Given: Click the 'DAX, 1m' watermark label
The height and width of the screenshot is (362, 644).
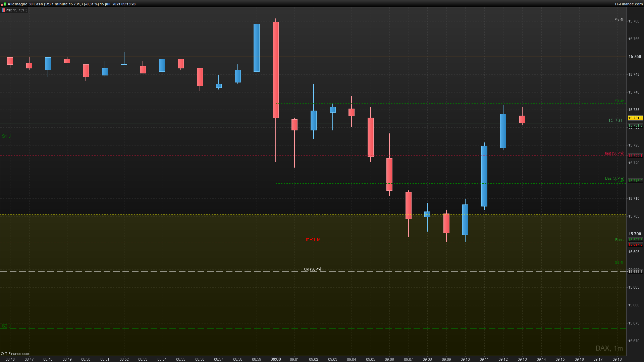Looking at the screenshot, I should (609, 349).
